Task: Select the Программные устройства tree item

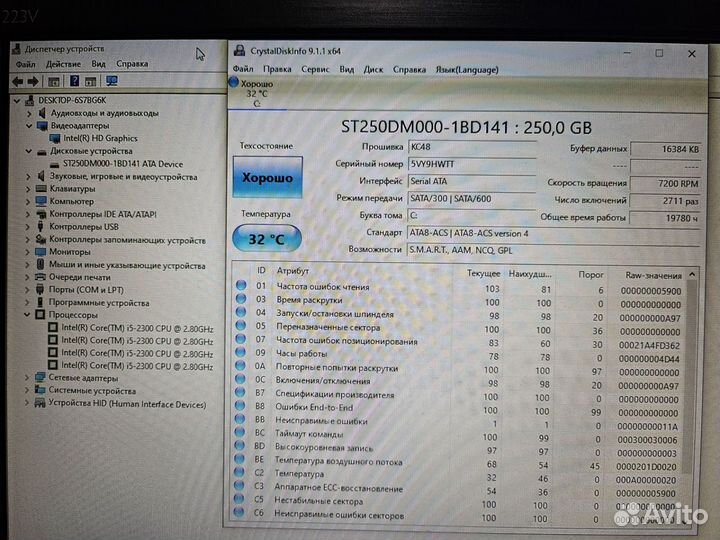Action: (99, 303)
